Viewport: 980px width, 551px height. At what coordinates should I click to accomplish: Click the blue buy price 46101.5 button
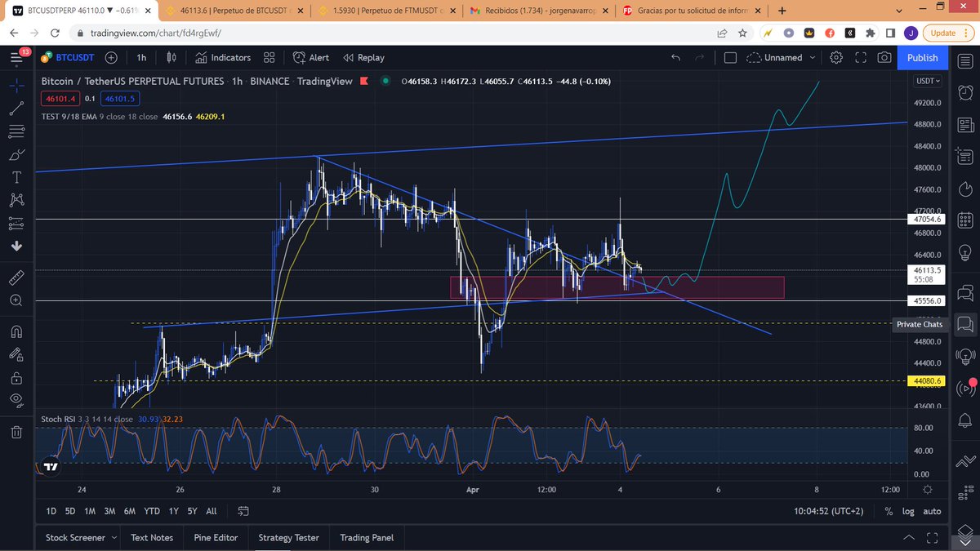[x=120, y=99]
